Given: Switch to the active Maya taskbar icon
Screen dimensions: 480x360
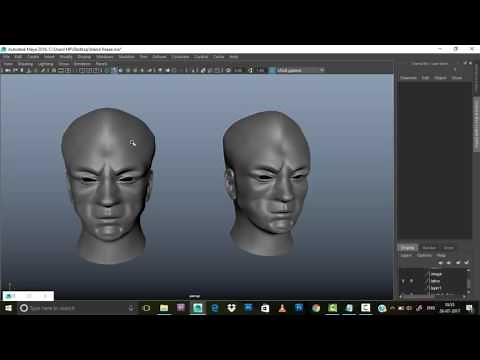Looking at the screenshot, I should click(x=197, y=308).
